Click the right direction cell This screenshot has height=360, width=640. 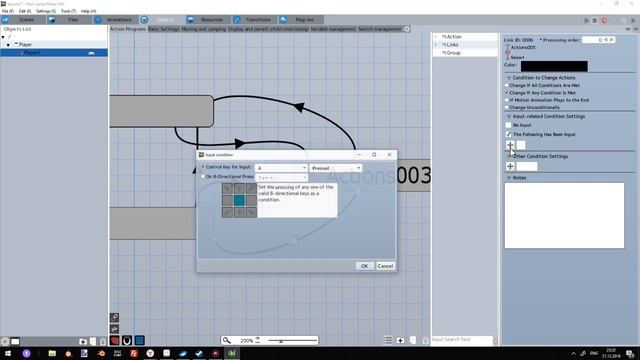click(251, 200)
